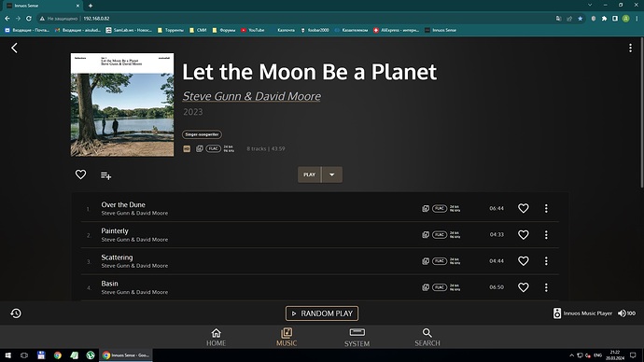Open Over the Dune track options menu
Viewport: 644px width, 362px height.
pos(546,208)
